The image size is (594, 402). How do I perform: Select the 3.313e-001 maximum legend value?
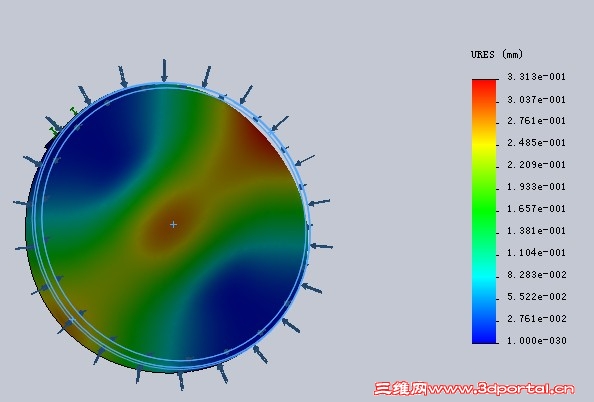point(536,77)
